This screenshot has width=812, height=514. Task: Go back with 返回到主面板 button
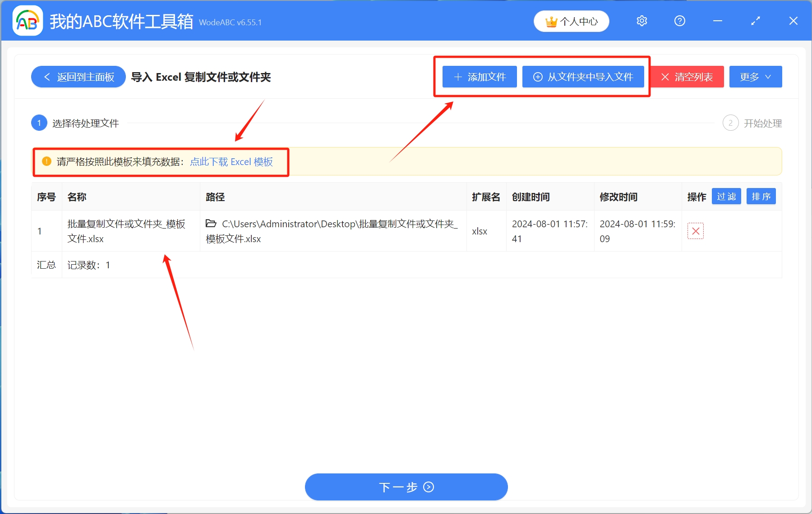(x=78, y=77)
